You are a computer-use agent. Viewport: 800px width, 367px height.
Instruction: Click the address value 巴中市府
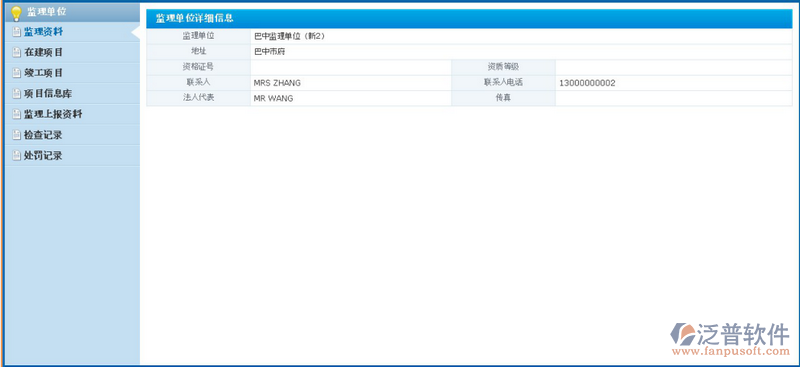point(269,52)
